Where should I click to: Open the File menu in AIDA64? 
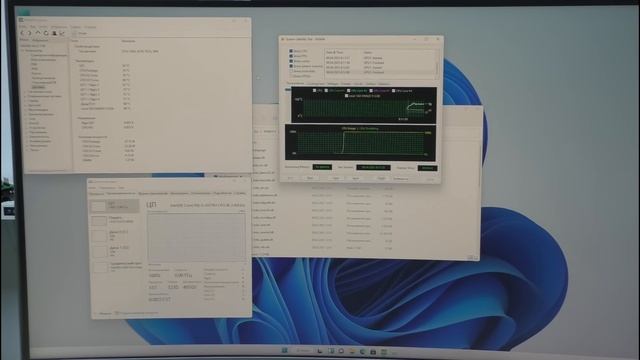[22, 27]
